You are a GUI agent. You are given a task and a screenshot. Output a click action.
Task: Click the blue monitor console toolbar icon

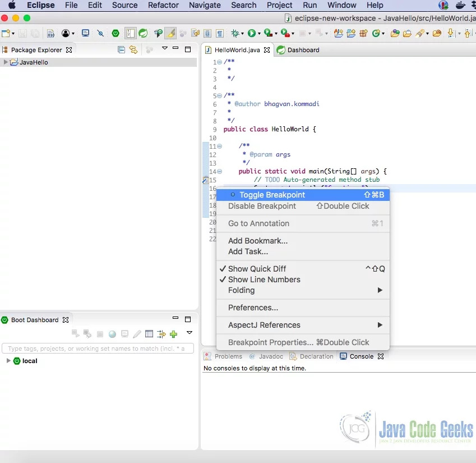(x=86, y=33)
